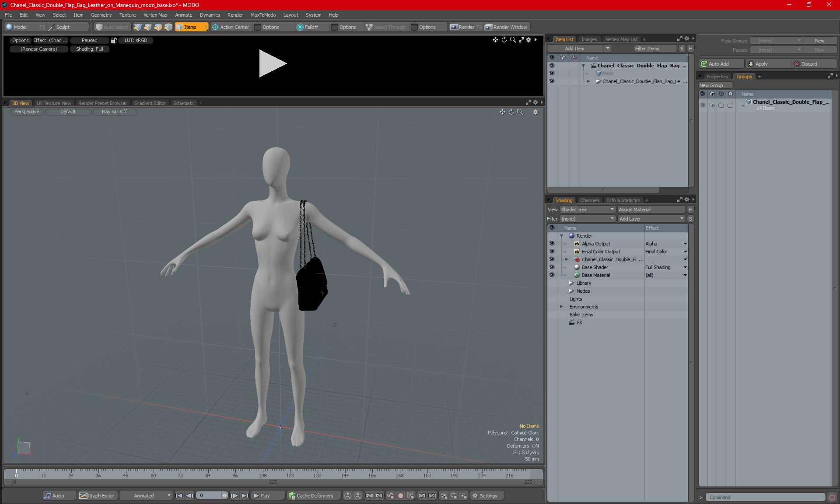The width and height of the screenshot is (840, 504).
Task: Click Render F9 button
Action: coord(466,27)
